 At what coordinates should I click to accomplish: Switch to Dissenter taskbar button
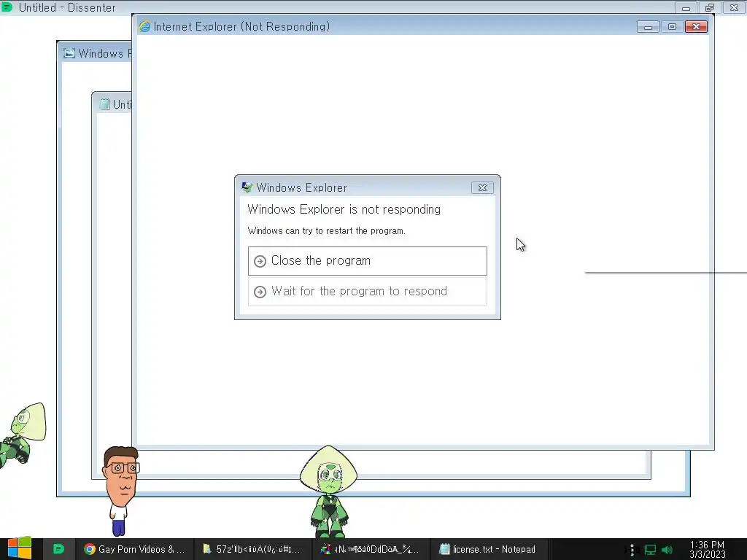58,549
